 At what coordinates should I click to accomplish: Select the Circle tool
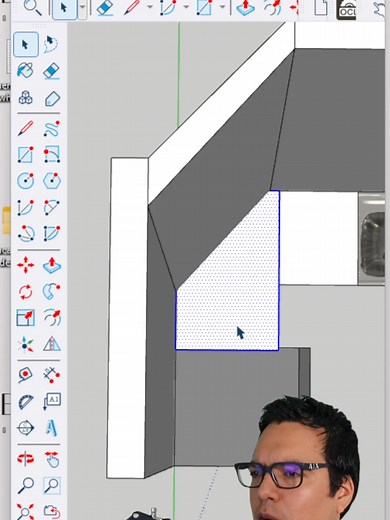coord(26,181)
